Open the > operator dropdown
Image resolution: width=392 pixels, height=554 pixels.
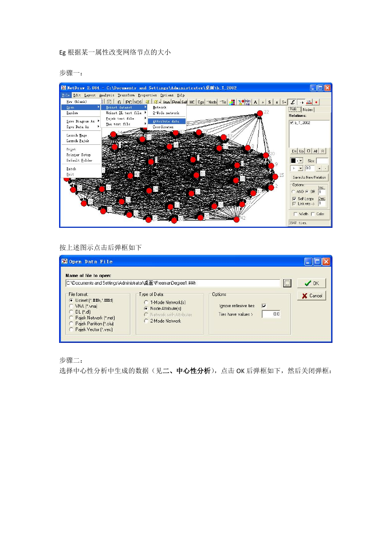[x=300, y=168]
